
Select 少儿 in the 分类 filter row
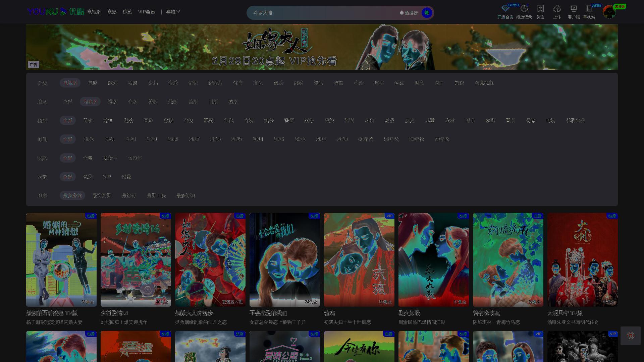(153, 83)
